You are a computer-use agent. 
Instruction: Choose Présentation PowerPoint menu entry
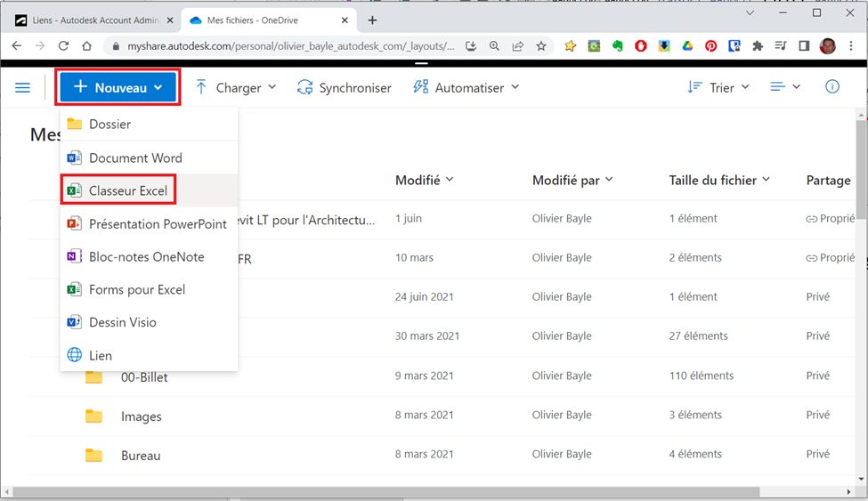point(149,223)
